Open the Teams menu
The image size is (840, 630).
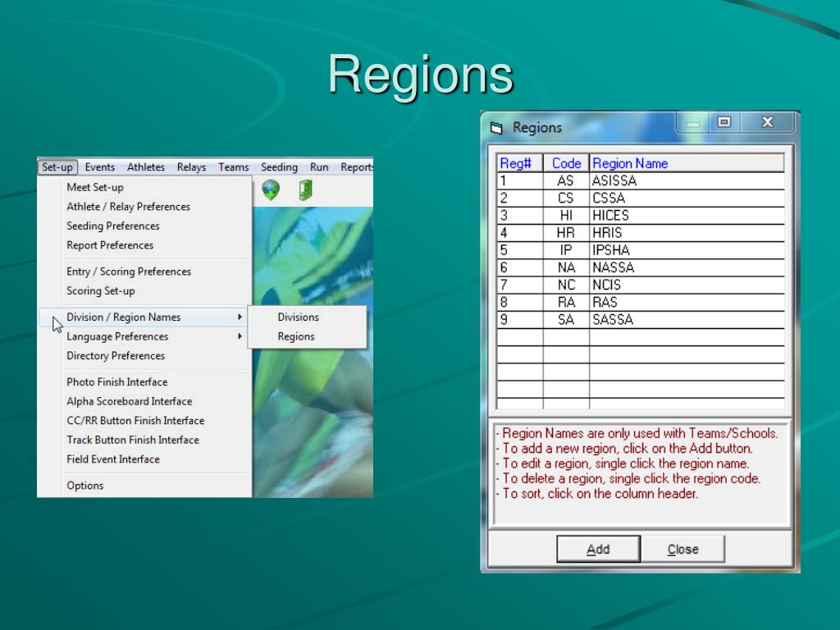(233, 167)
